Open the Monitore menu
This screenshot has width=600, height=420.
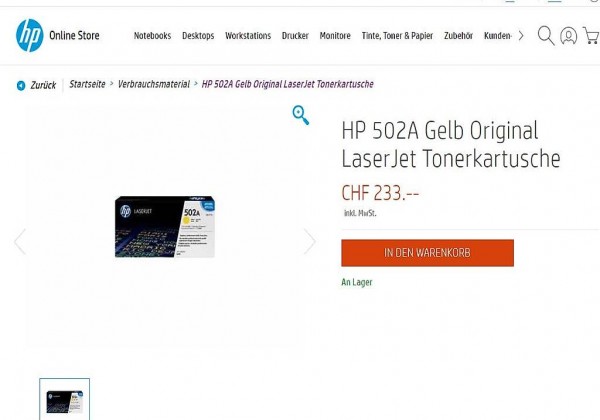pyautogui.click(x=335, y=36)
